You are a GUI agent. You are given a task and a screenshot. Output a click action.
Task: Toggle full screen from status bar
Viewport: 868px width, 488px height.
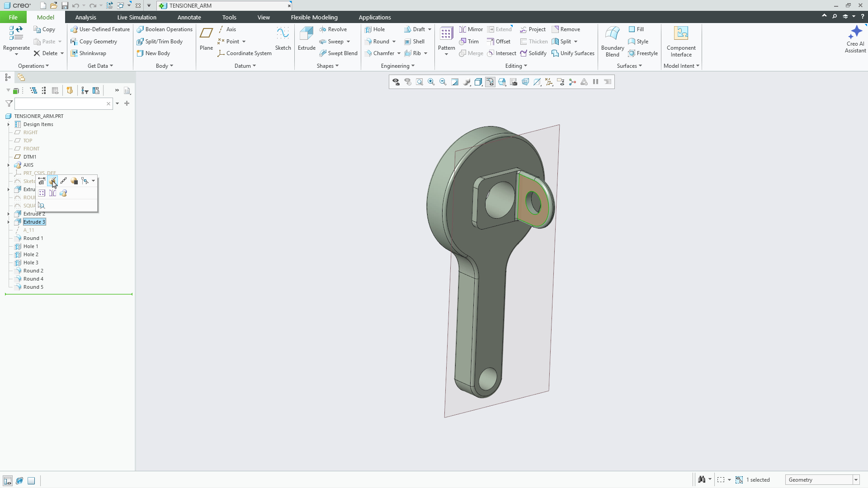[x=31, y=480]
